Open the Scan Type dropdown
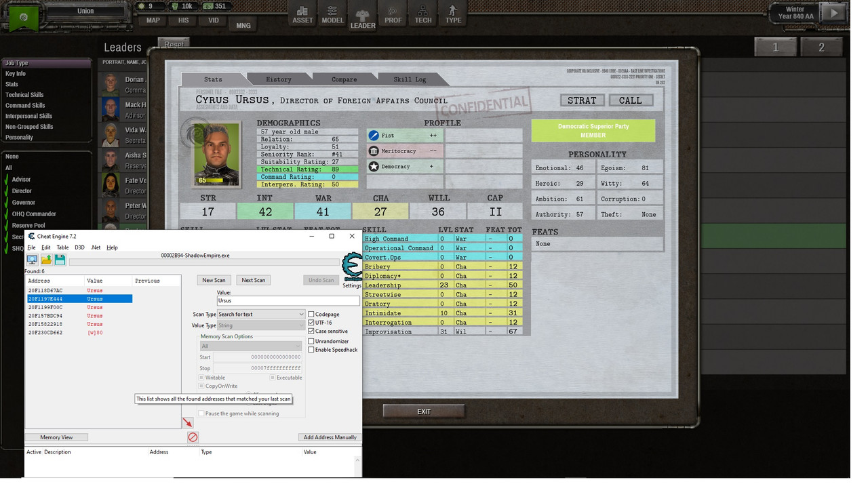 261,315
